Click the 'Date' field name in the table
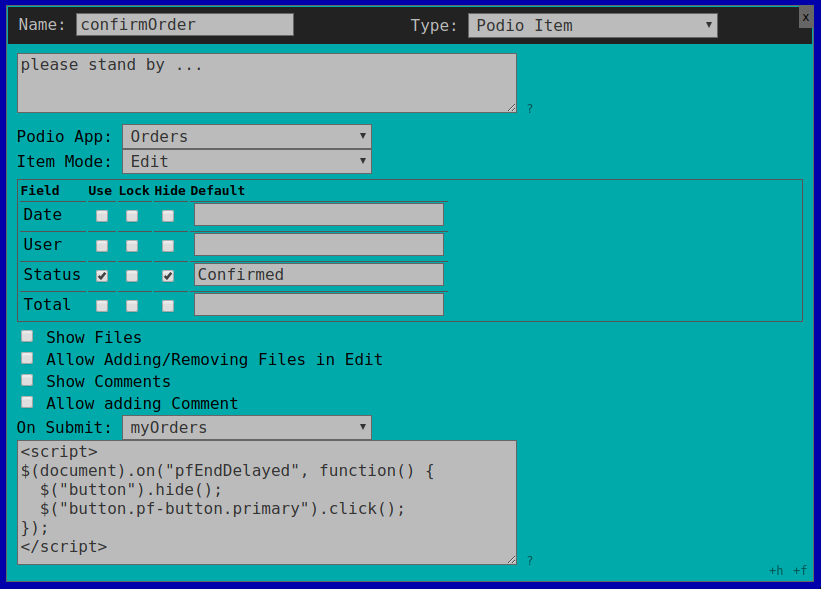Image resolution: width=821 pixels, height=589 pixels. [42, 215]
